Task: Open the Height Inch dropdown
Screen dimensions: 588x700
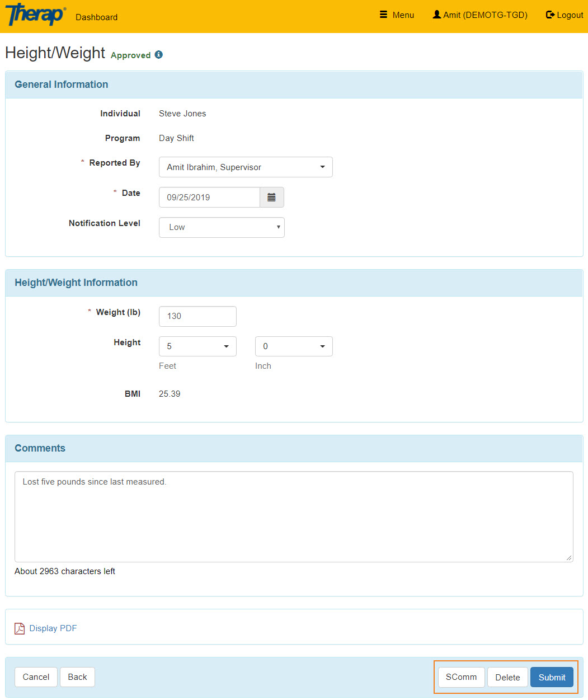Action: click(x=294, y=346)
